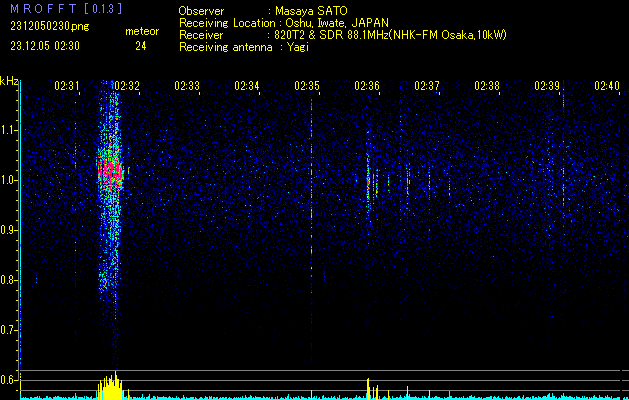
Task: Click the 0.6 kHz axis label
Action: 9,380
